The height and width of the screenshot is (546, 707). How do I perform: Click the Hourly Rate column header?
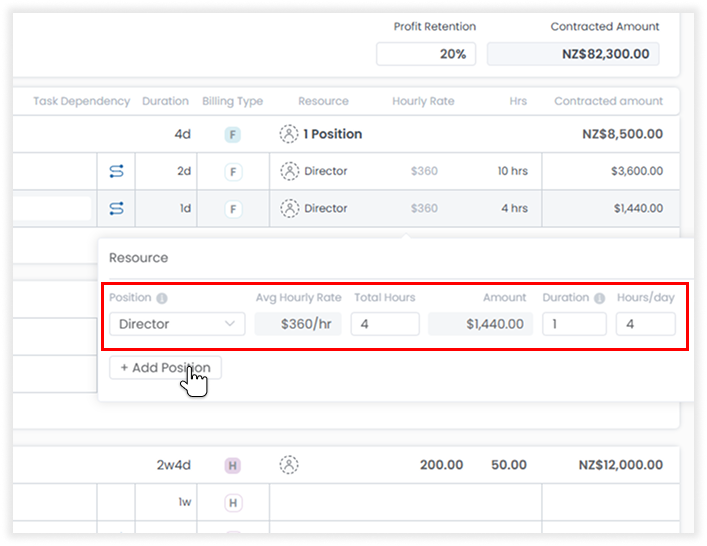click(x=423, y=101)
